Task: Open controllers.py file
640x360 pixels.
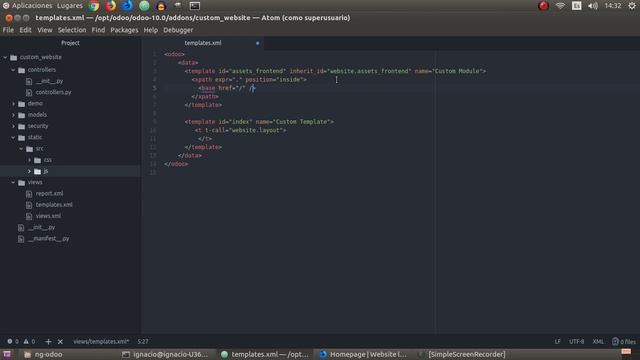Action: (53, 92)
